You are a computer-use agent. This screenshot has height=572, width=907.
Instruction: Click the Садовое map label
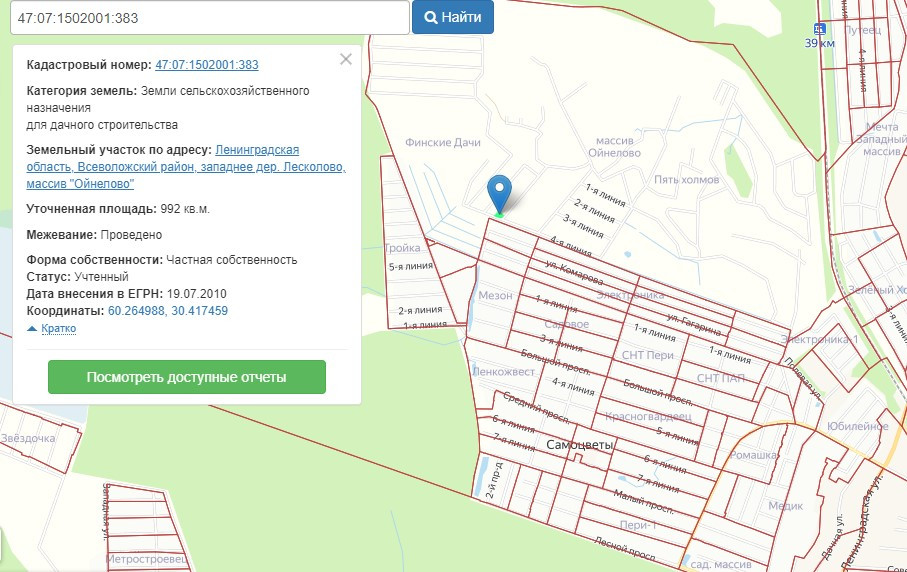(566, 324)
